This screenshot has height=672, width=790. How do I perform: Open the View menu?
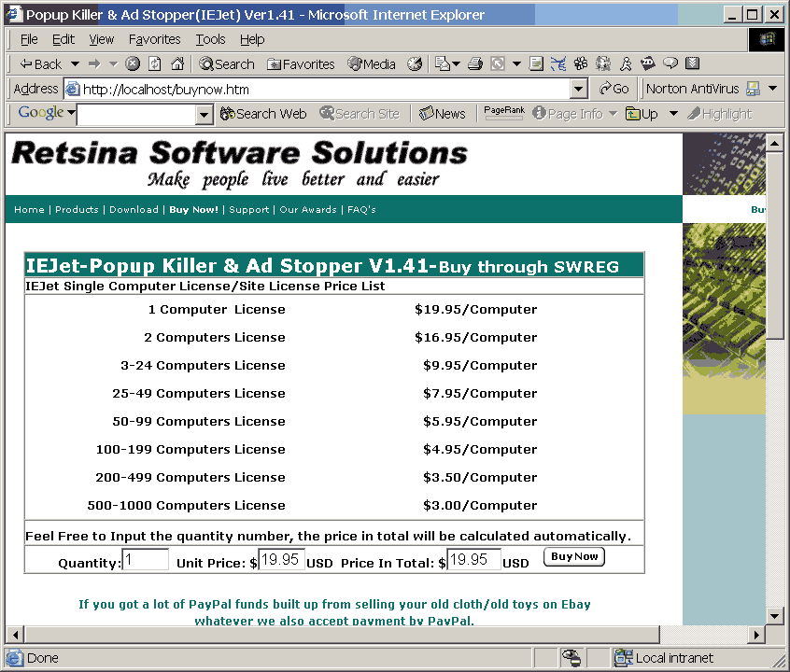tap(101, 39)
